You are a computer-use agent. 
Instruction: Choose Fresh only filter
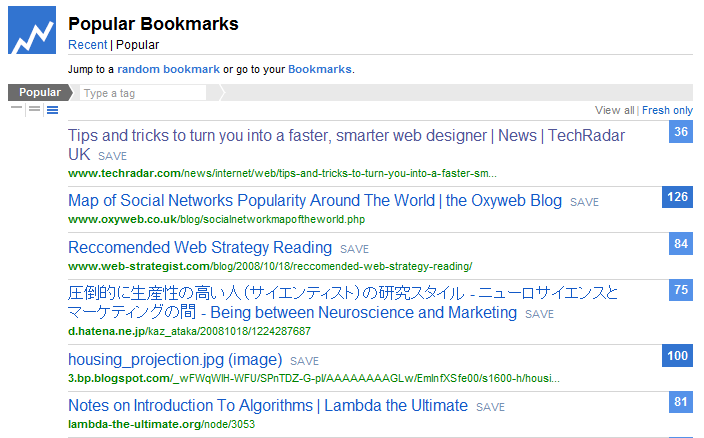667,110
